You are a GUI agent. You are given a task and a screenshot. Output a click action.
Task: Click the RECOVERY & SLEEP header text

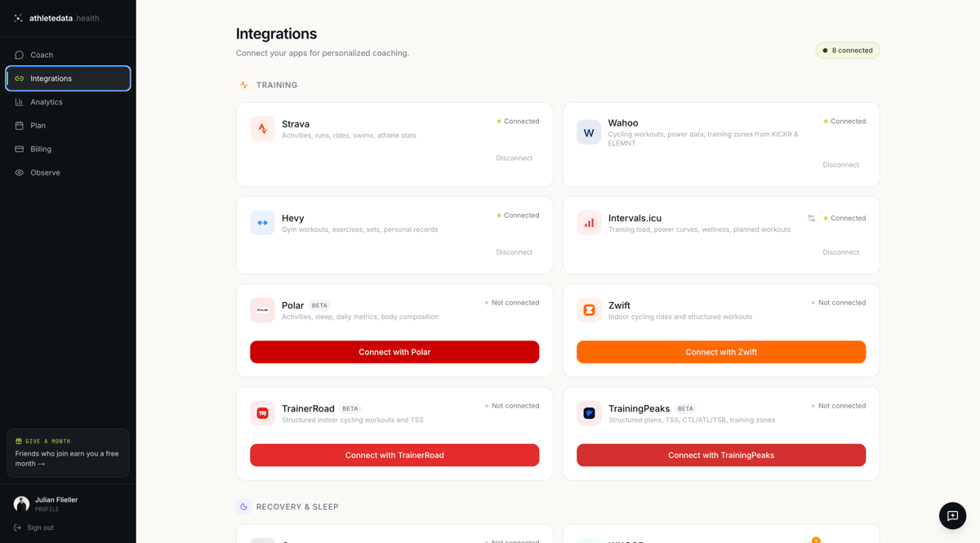point(297,507)
